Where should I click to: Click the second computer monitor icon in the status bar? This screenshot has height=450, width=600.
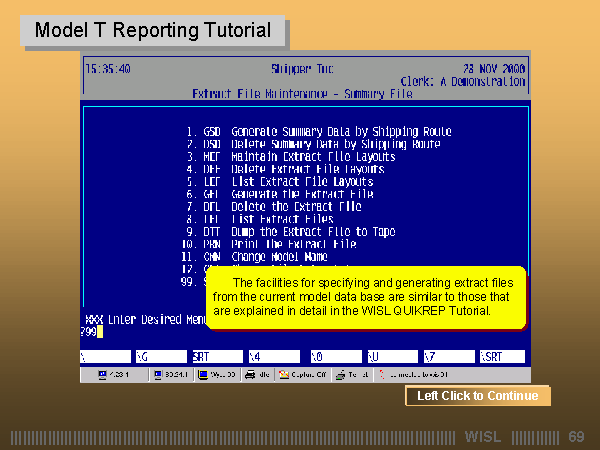click(158, 375)
